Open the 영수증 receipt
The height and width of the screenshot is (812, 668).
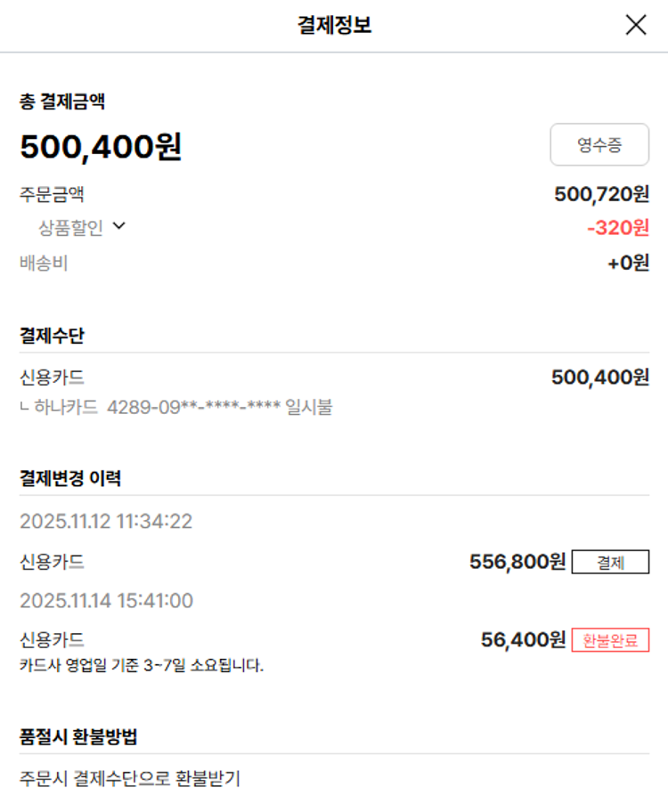coord(599,145)
